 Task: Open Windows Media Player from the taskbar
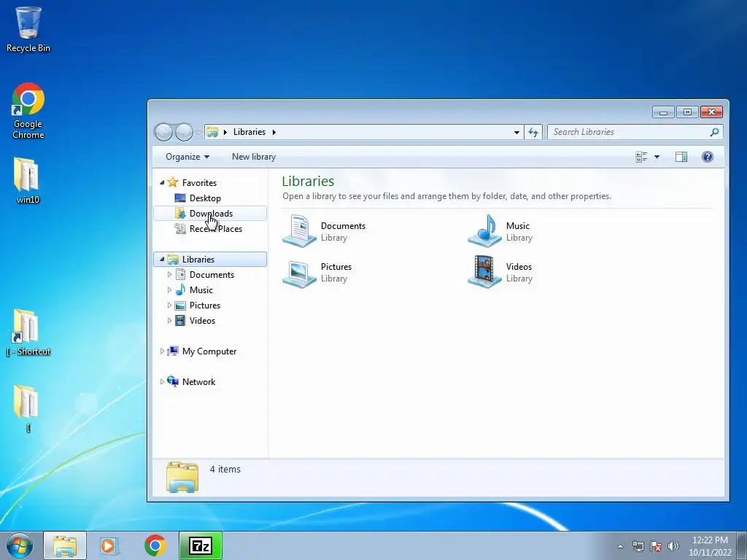[x=109, y=545]
